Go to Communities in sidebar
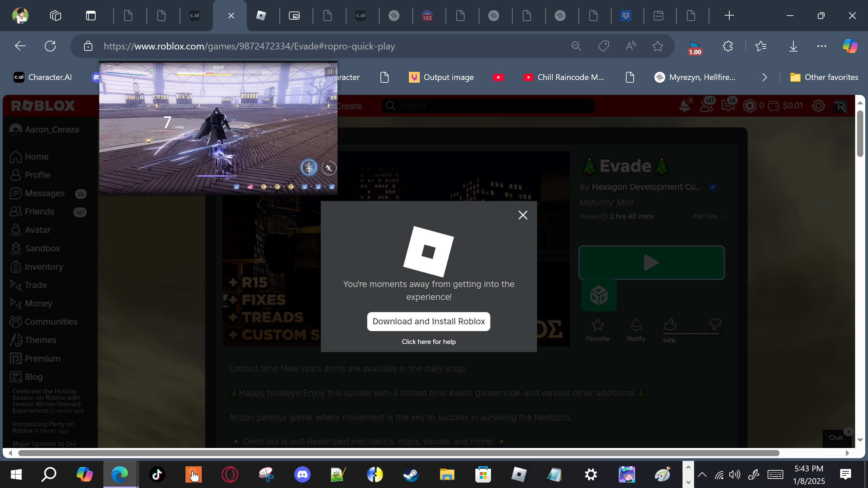 pos(51,322)
